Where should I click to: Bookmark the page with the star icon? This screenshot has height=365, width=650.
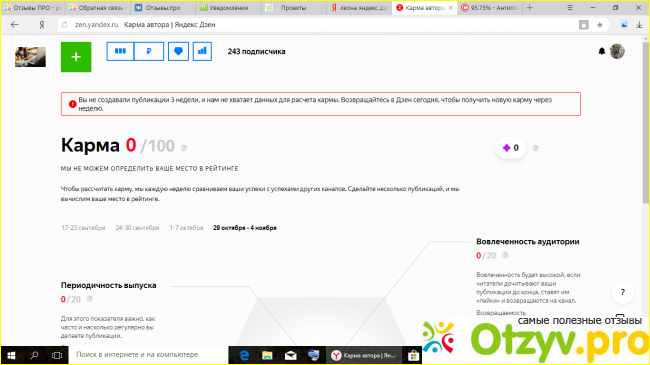[x=599, y=25]
